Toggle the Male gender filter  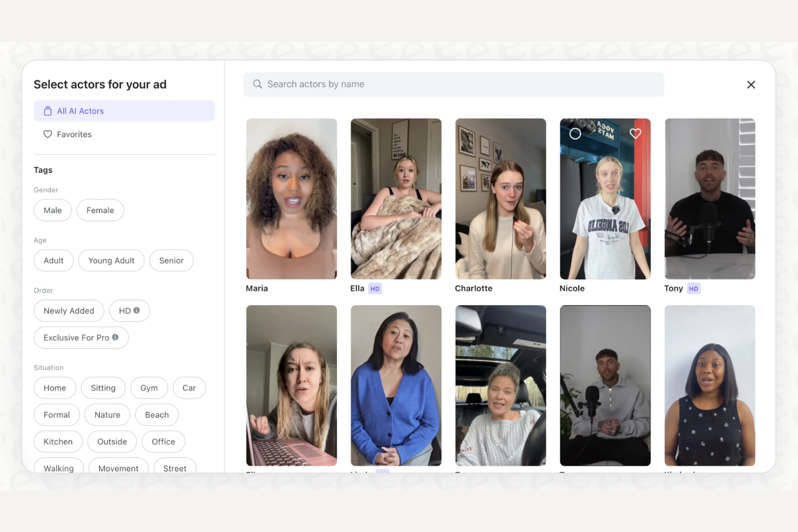click(x=52, y=210)
